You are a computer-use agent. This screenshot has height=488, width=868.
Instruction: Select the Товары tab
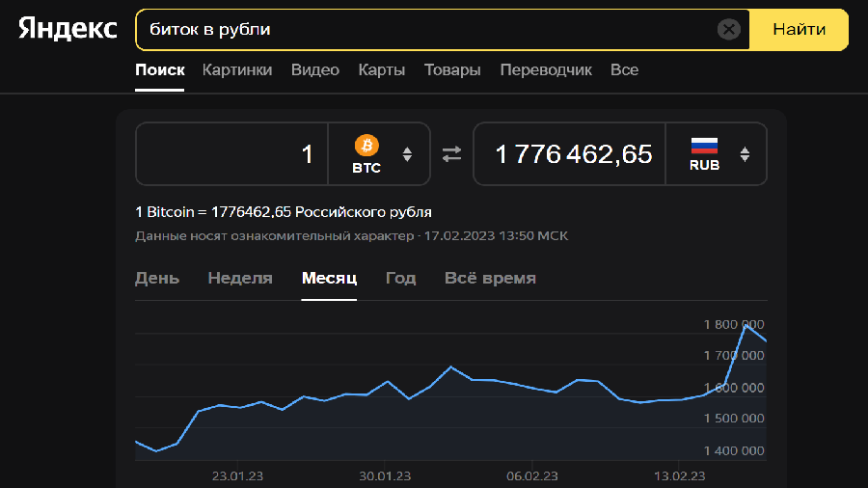(x=452, y=70)
